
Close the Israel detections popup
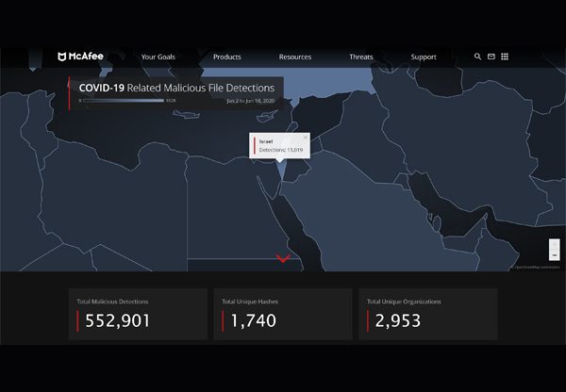click(306, 138)
